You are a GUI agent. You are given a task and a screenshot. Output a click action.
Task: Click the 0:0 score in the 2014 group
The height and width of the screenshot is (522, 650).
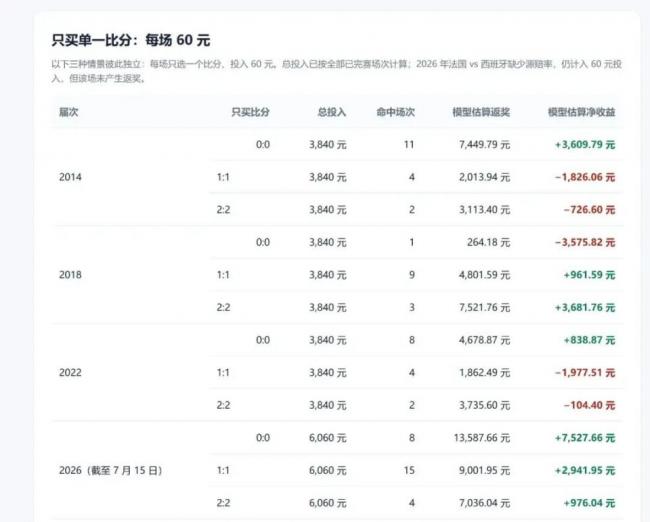click(263, 145)
